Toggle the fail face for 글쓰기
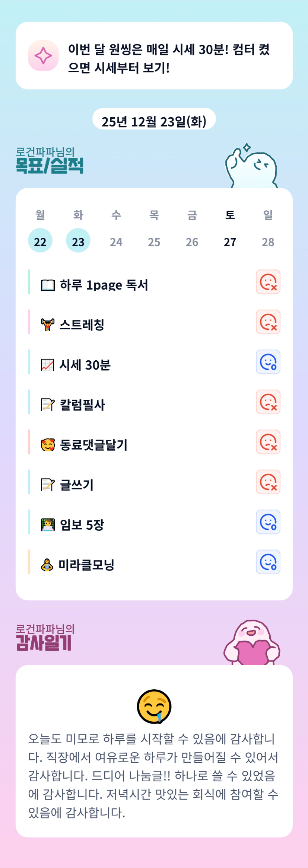The image size is (308, 868). 268,482
